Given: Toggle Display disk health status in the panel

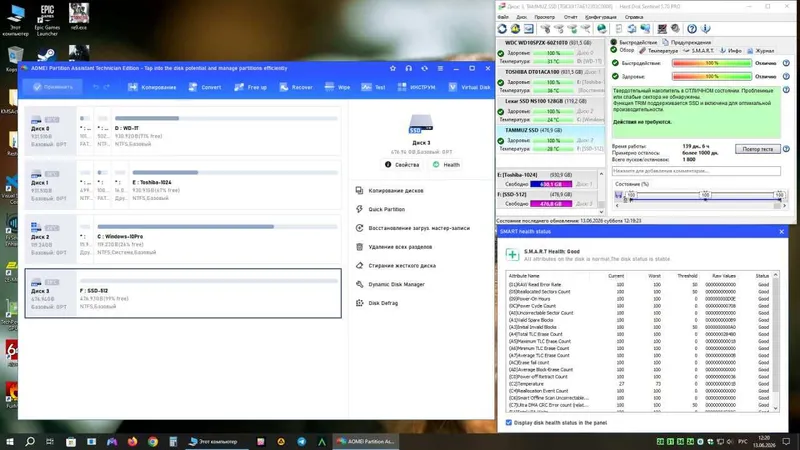Looking at the screenshot, I should pos(509,422).
